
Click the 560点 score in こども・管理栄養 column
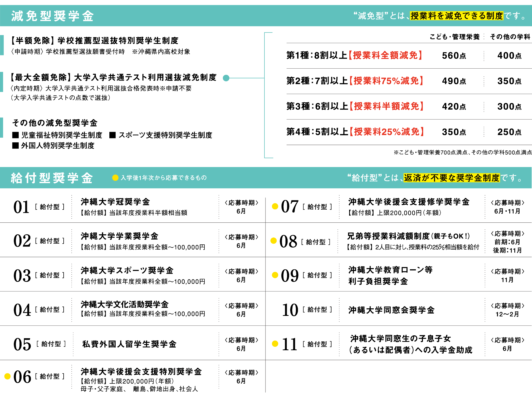tap(454, 56)
